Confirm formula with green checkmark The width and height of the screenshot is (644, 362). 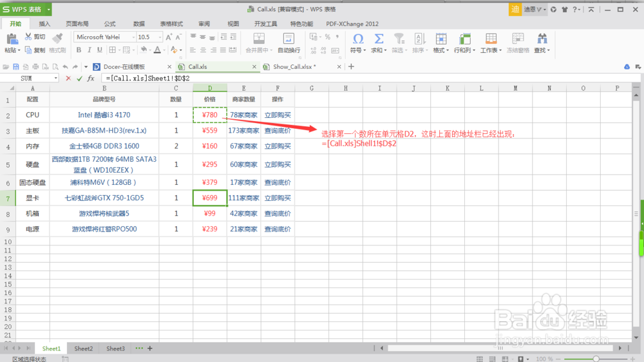point(79,78)
